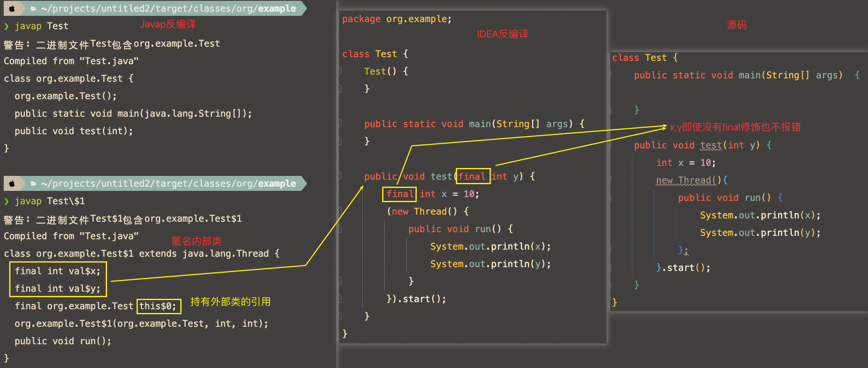868x368 pixels.
Task: Click the folder icon in the top terminal prompt path
Action: tap(33, 9)
